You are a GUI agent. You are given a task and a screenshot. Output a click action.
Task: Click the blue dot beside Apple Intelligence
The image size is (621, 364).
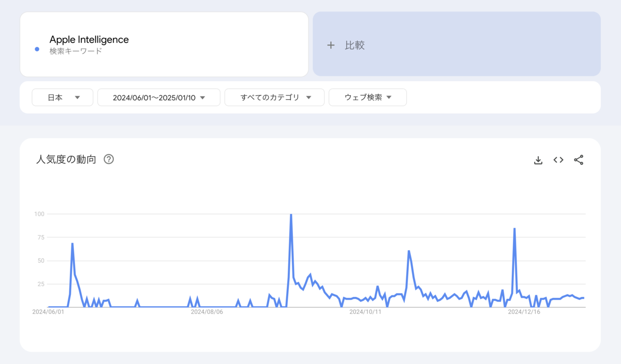[x=37, y=49]
